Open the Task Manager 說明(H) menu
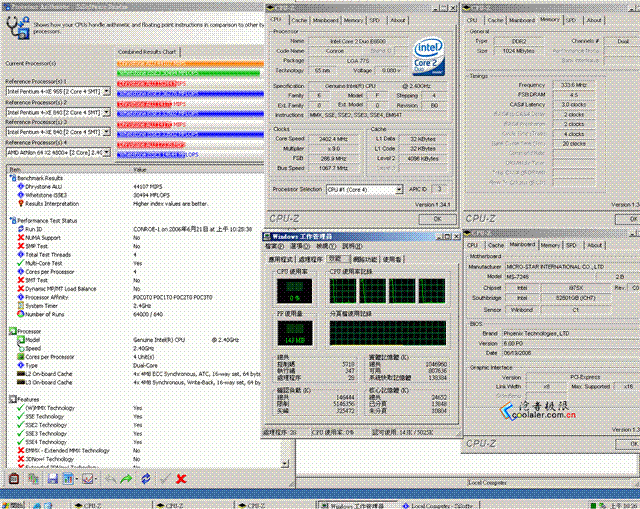This screenshot has width=640, height=509. [x=352, y=246]
